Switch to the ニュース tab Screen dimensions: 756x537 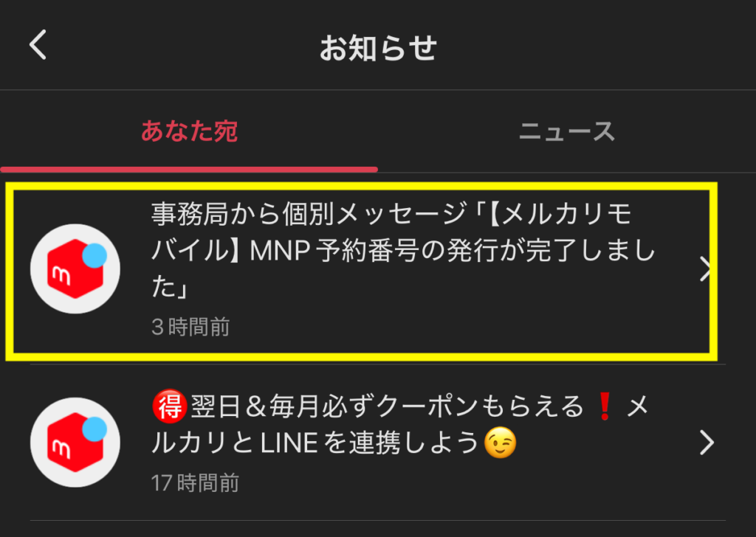click(566, 131)
